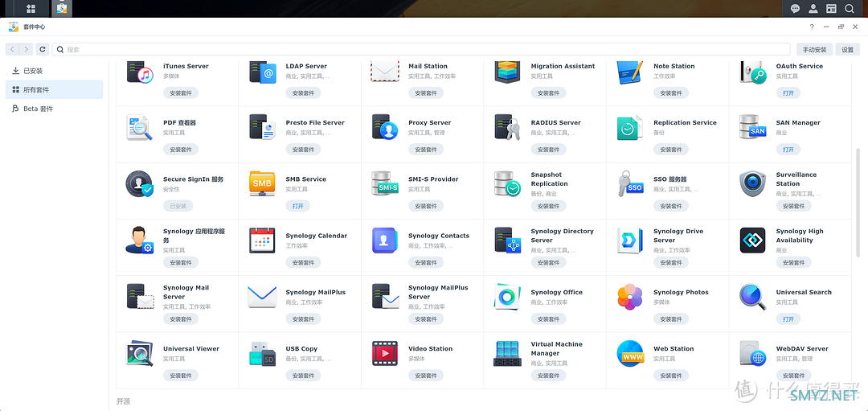
Task: Refresh the package list
Action: coord(43,49)
